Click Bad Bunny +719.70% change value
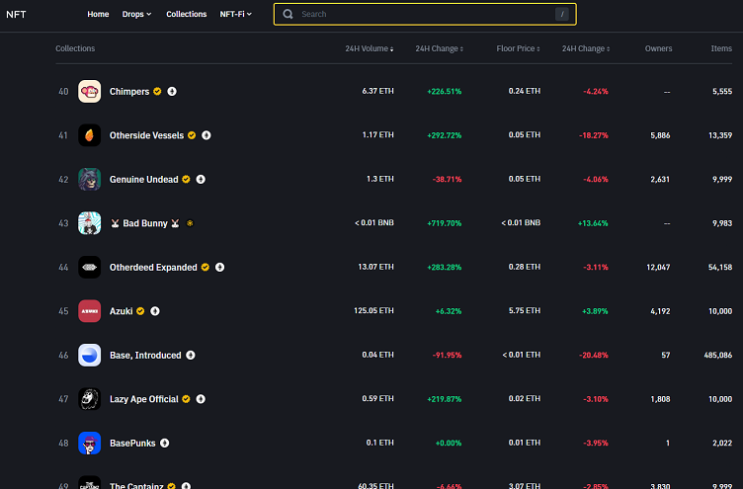The image size is (743, 489). [x=444, y=223]
